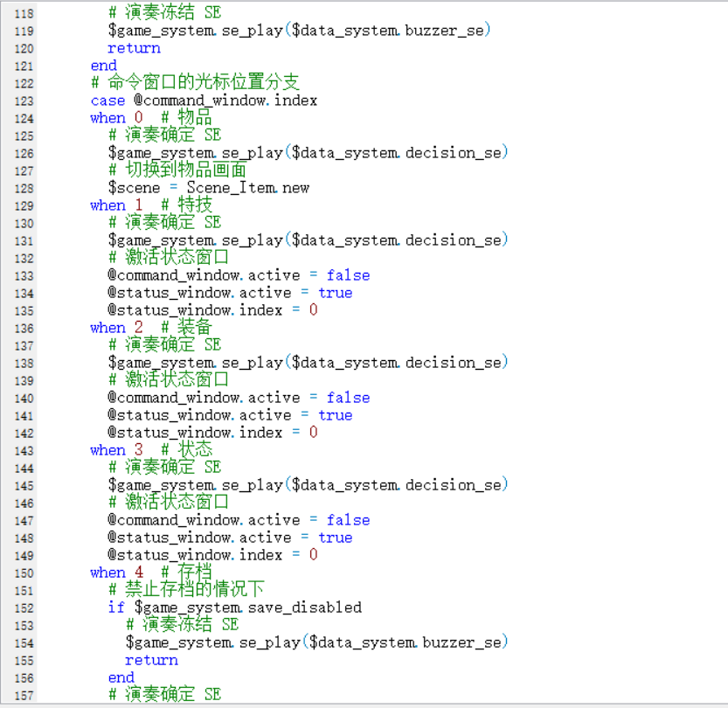Image resolution: width=728 pixels, height=708 pixels.
Task: Click the 'when 3 # 状态' line
Action: [151, 450]
